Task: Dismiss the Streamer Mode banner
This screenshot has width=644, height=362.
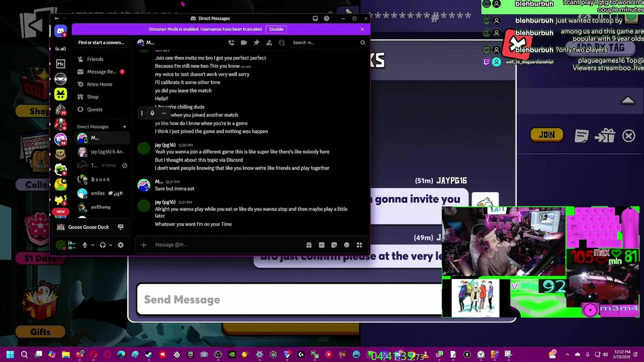Action: (362, 29)
